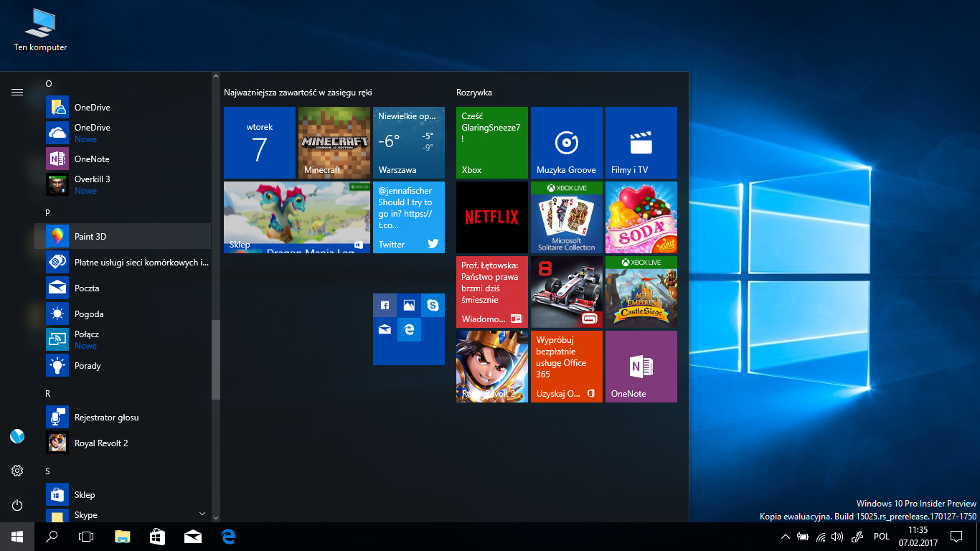This screenshot has height=551, width=980.
Task: Launch OneNote from the app list
Action: click(x=123, y=159)
